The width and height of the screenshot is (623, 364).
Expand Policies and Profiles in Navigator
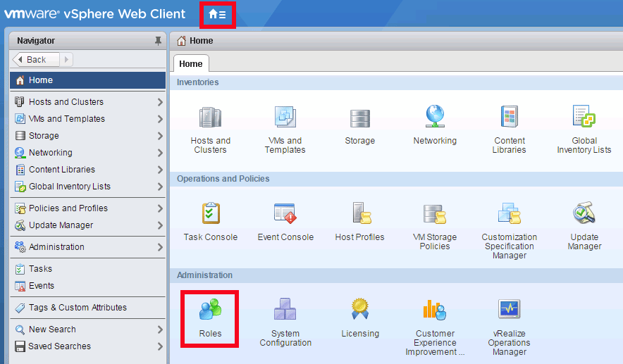click(160, 208)
